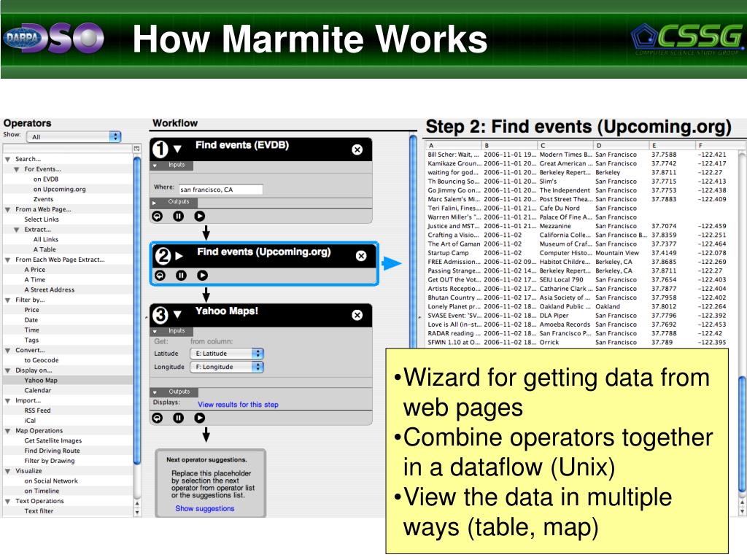Image resolution: width=747 pixels, height=560 pixels.
Task: Collapse the Extract... subgroup
Action: [17, 230]
